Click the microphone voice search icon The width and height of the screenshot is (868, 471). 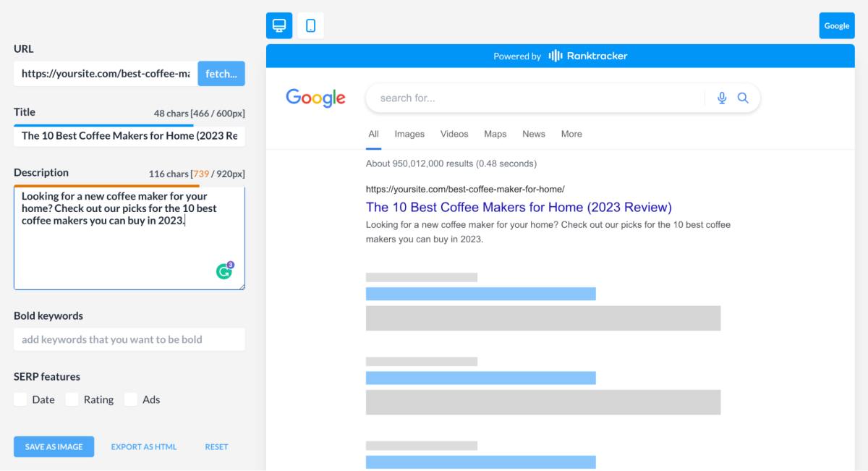tap(722, 98)
